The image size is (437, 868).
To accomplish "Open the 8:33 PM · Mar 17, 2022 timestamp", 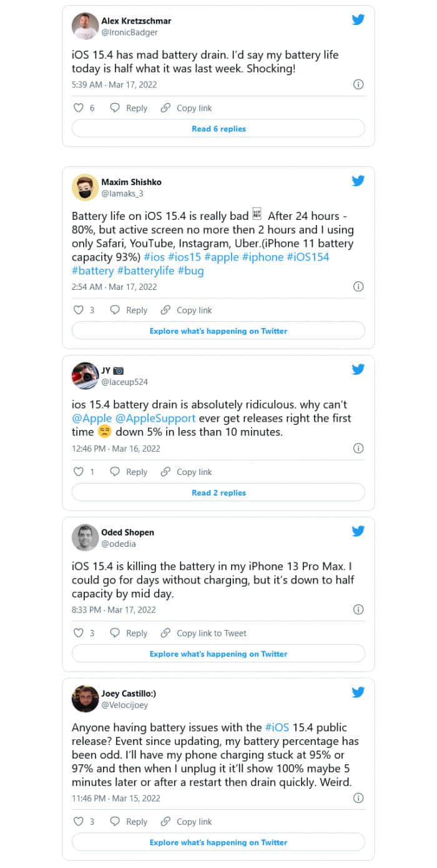I will click(x=114, y=610).
